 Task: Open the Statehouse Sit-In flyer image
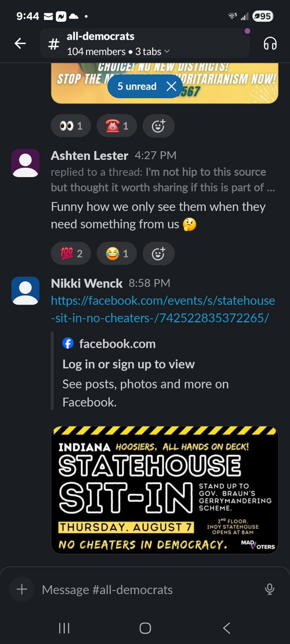tap(165, 490)
